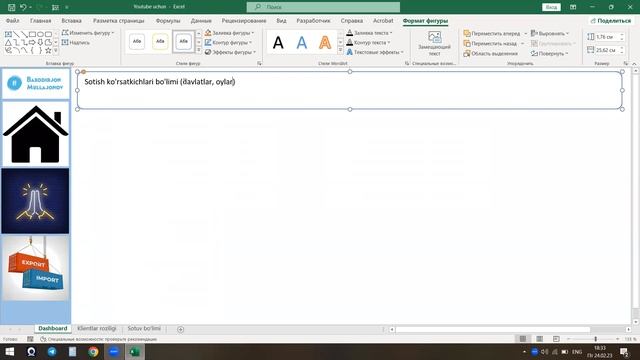Click Переместить вперед bring forward

[491, 33]
